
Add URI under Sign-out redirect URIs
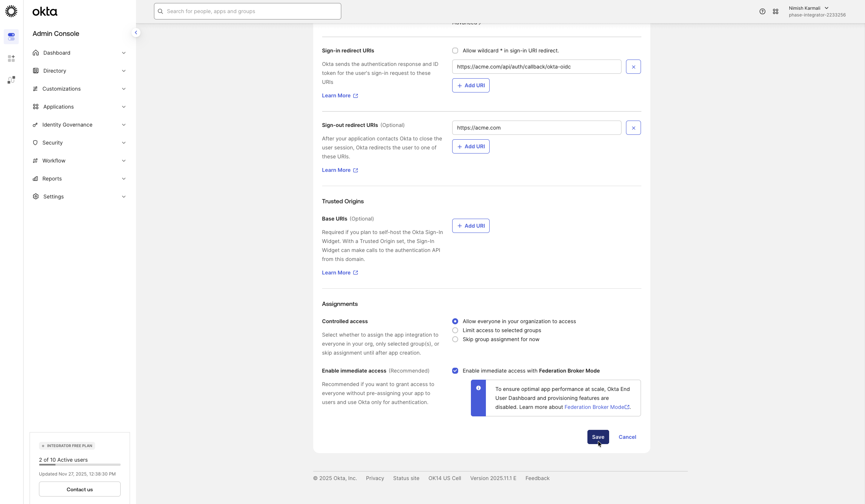coord(471,146)
